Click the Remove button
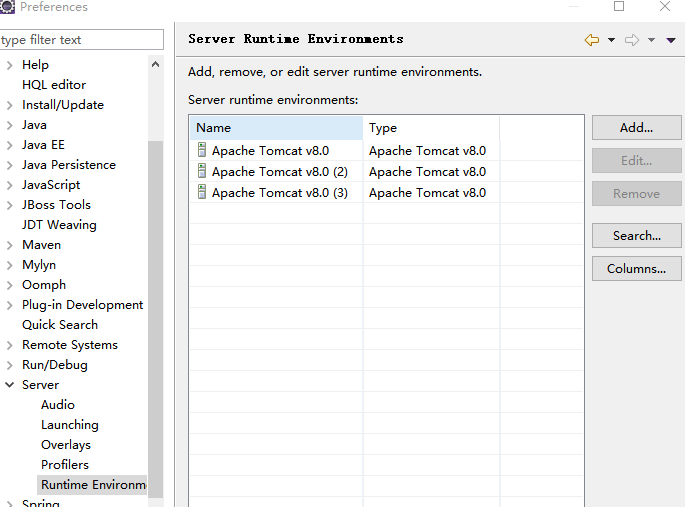Screen dimensions: 685x507 (637, 193)
